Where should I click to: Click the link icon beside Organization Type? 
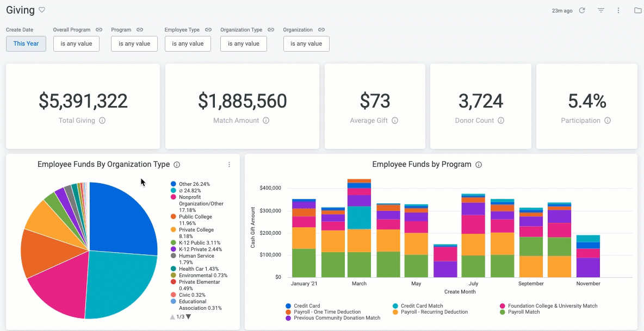tap(271, 30)
